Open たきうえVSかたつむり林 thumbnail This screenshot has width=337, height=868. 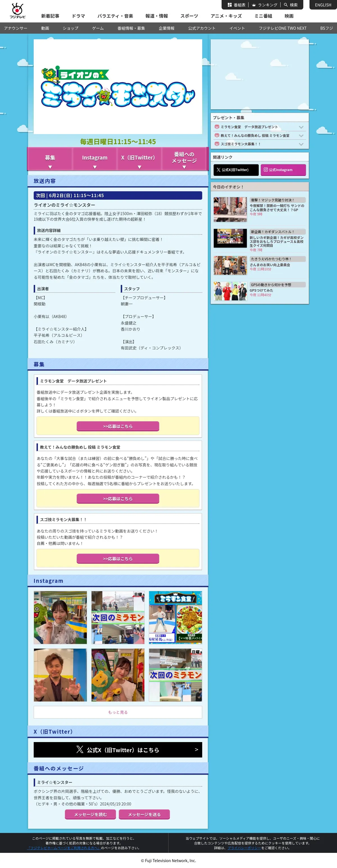pyautogui.click(x=230, y=265)
